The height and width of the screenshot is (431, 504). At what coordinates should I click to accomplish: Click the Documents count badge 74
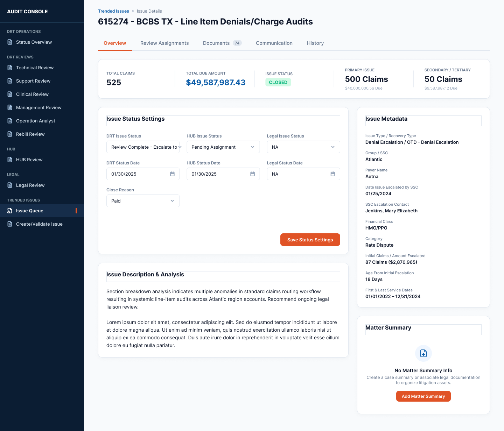click(x=237, y=43)
